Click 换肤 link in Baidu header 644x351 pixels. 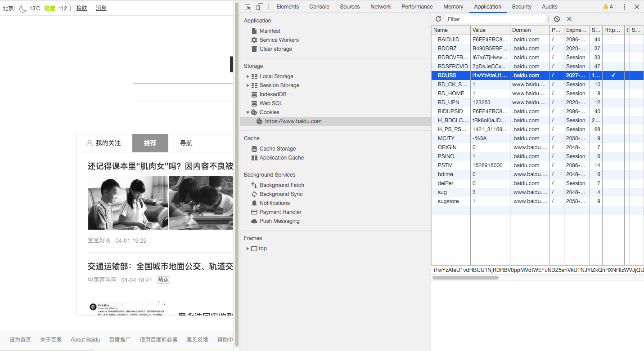click(81, 8)
